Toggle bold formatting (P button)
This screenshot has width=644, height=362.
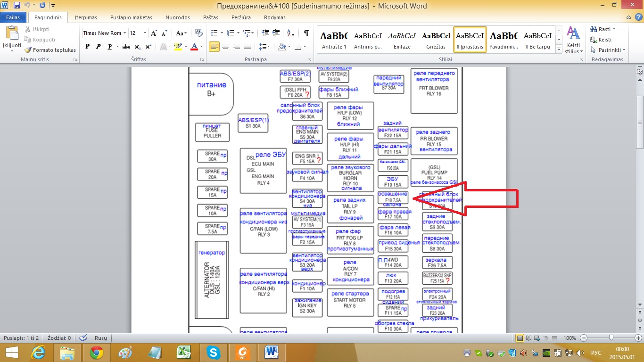point(88,47)
